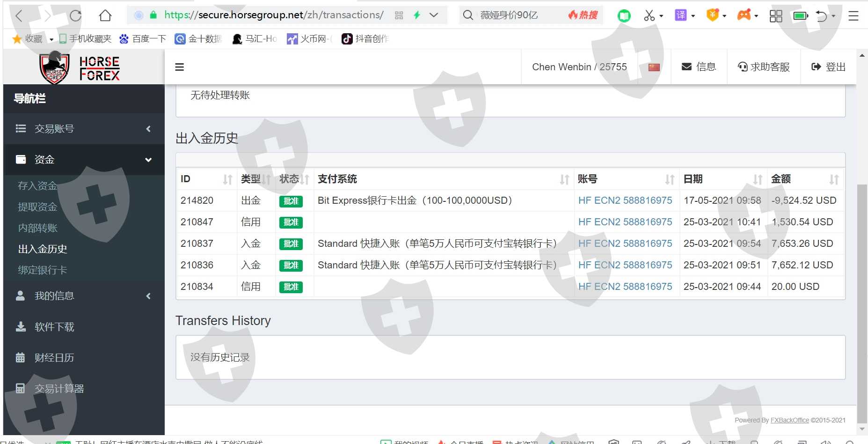Viewport: 868px width, 444px height.
Task: Open the browser screenshot scissors tool
Action: point(649,15)
